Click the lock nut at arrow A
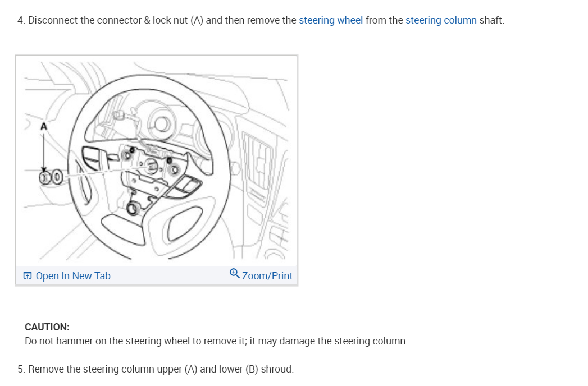588x386 pixels. click(44, 177)
